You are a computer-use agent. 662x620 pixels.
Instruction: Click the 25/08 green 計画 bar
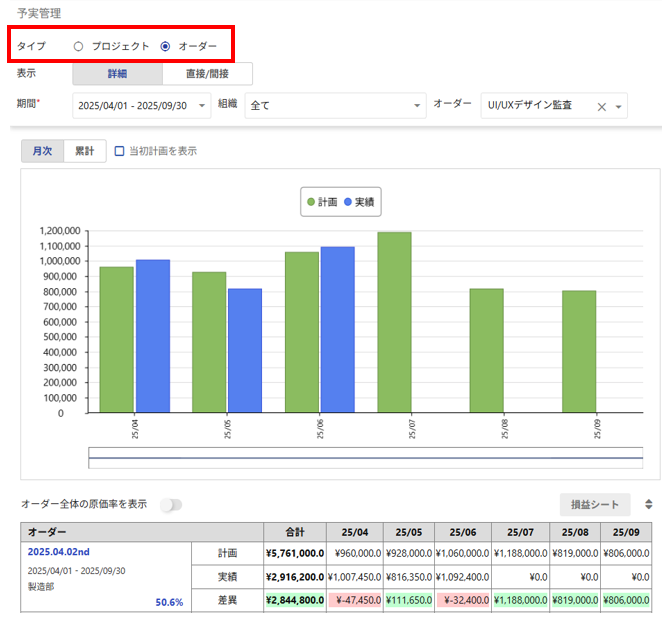(x=486, y=351)
